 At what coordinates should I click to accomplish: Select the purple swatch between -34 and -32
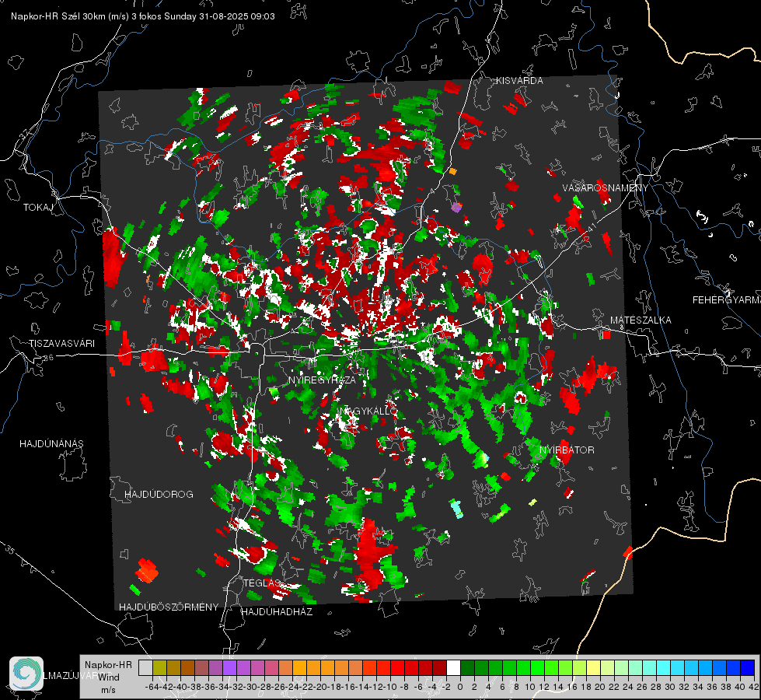point(229,668)
